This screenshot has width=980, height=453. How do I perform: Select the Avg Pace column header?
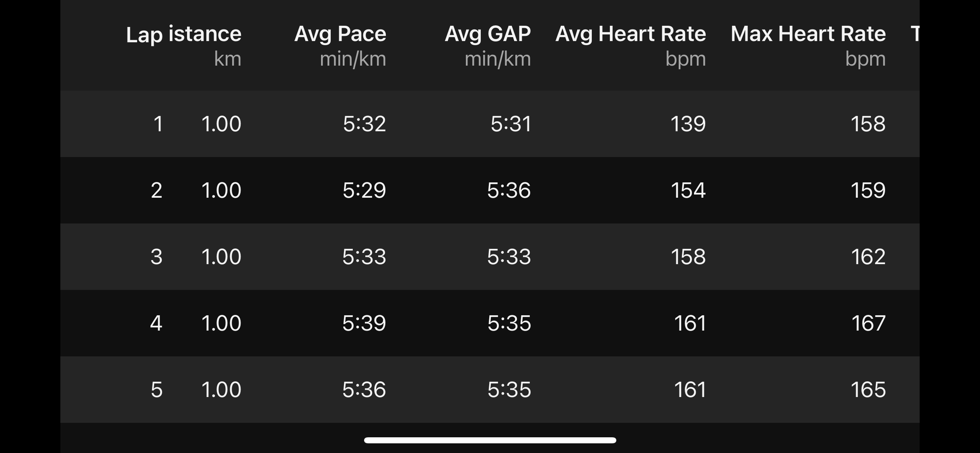pyautogui.click(x=340, y=46)
